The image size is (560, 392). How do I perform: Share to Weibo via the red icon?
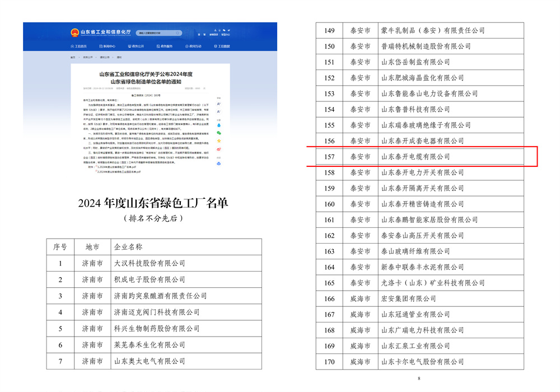coord(218,150)
